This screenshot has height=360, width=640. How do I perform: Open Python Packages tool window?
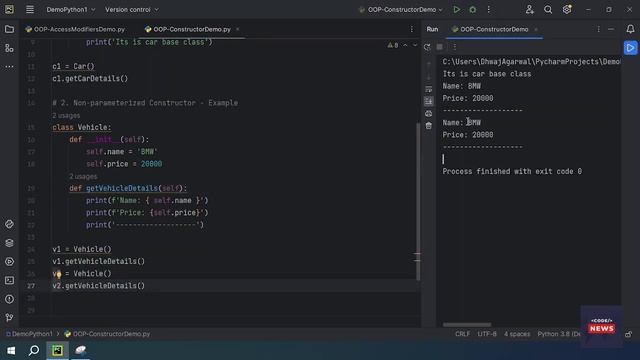(x=9, y=243)
